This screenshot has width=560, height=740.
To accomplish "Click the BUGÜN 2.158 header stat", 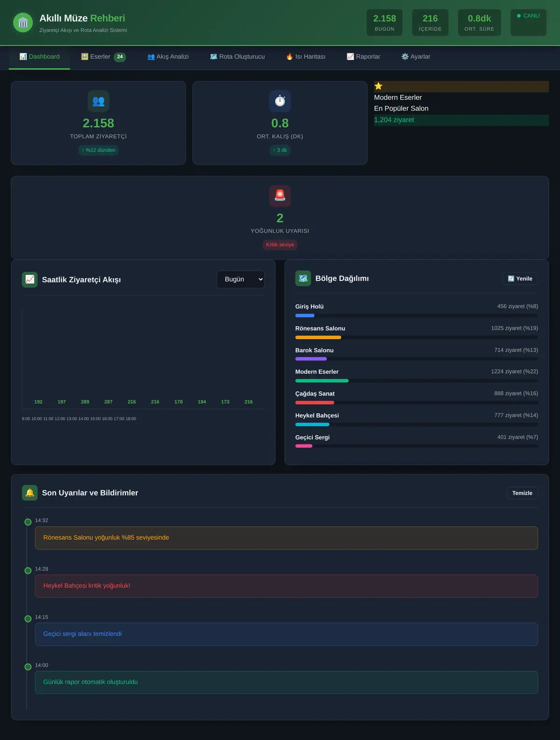I will coord(385,23).
